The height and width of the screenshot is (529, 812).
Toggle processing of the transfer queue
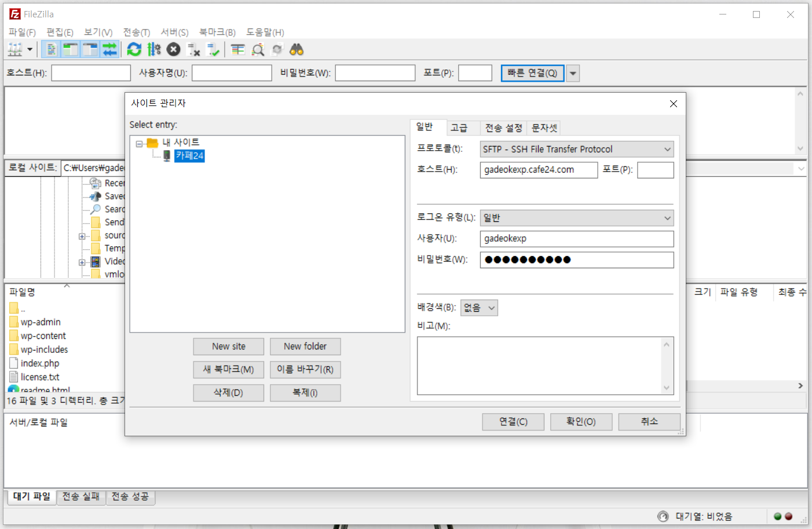click(x=153, y=50)
